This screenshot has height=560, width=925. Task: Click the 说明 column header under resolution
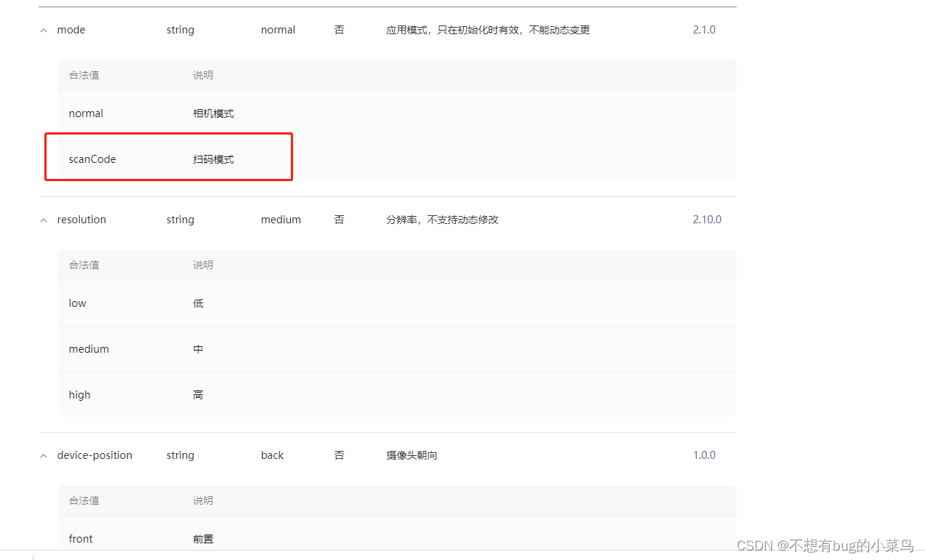pos(202,265)
